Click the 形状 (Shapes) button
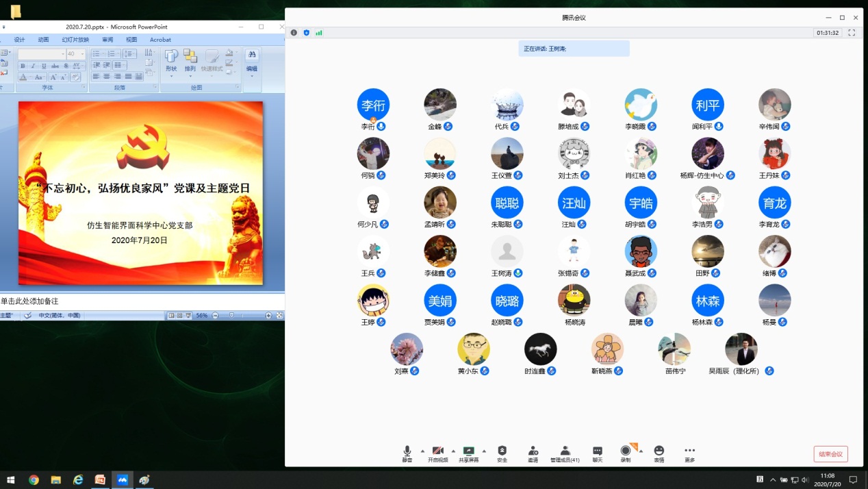The image size is (868, 489). click(x=171, y=60)
